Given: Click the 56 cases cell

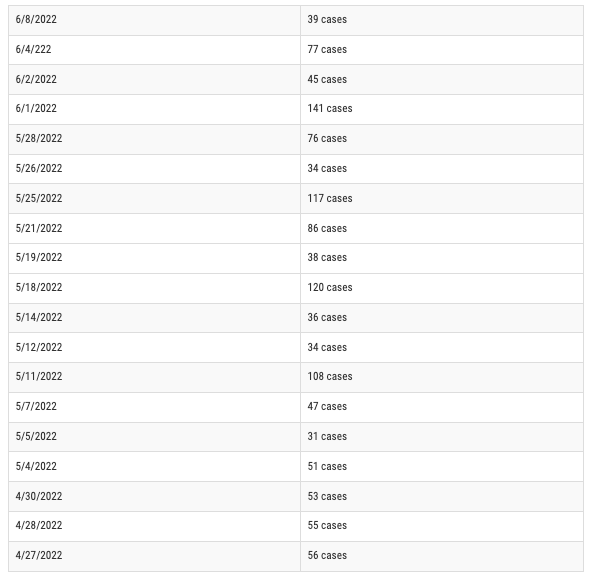Looking at the screenshot, I should (442, 556).
